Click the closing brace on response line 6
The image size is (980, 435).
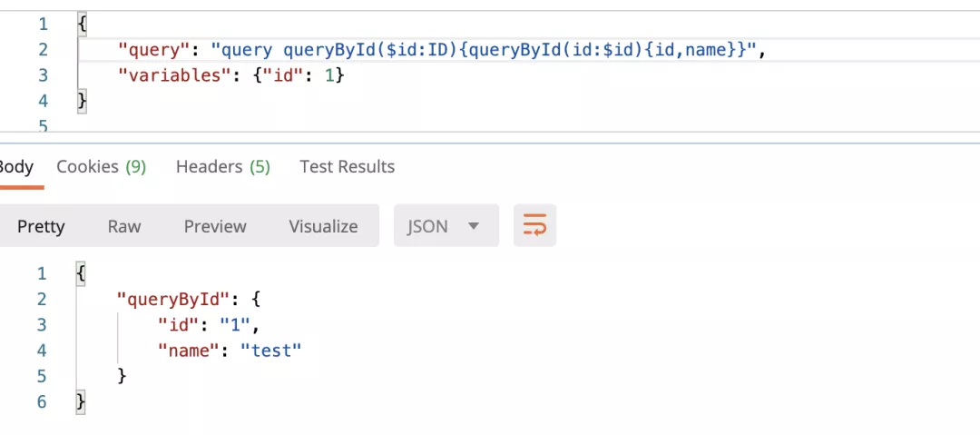(x=81, y=400)
